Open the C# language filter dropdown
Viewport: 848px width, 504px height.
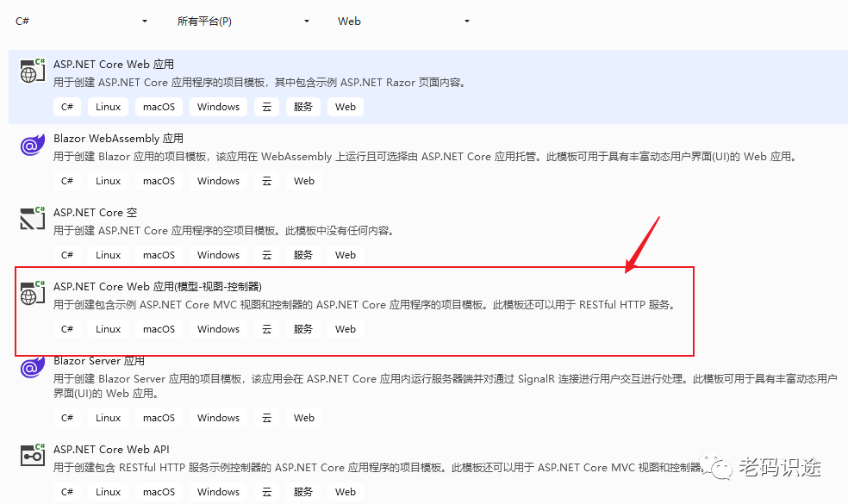coord(82,21)
